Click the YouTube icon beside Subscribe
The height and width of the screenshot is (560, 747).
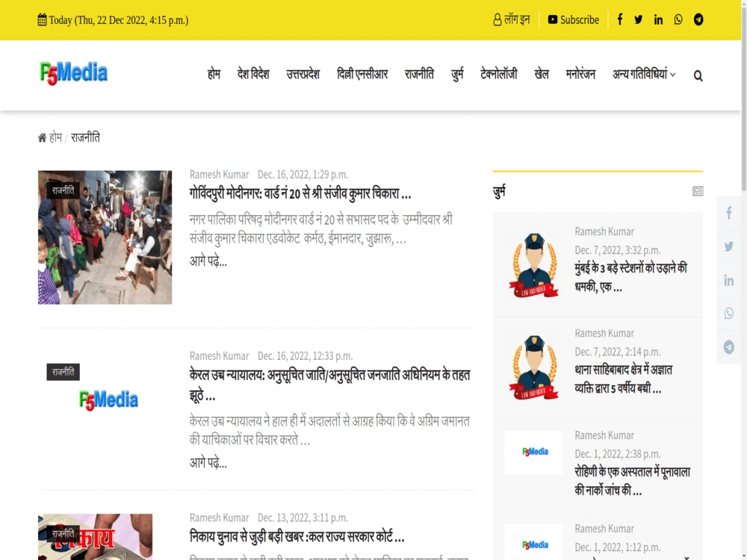tap(552, 19)
